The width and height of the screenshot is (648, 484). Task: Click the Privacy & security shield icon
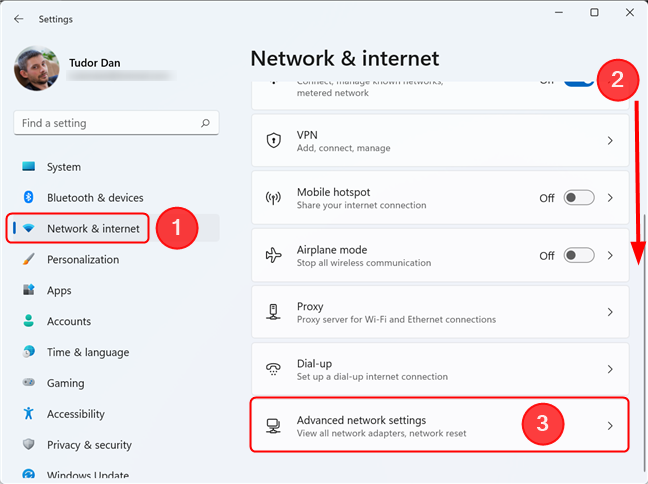[29, 444]
